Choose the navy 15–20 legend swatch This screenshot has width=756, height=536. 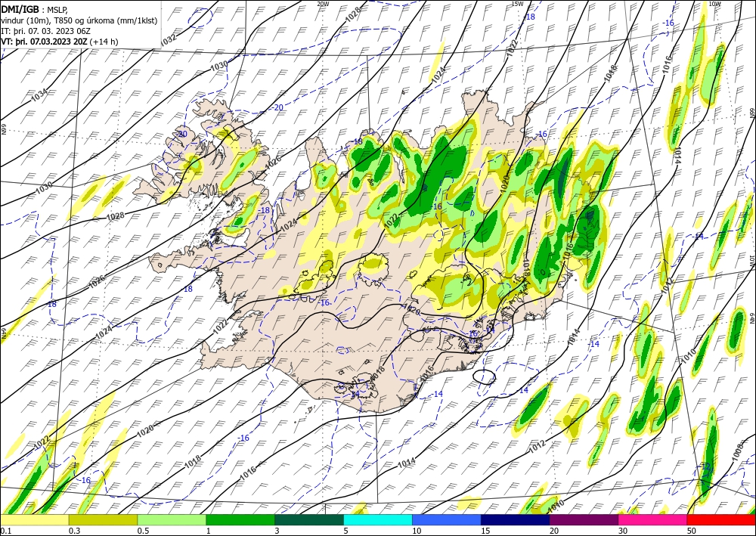pyautogui.click(x=516, y=520)
